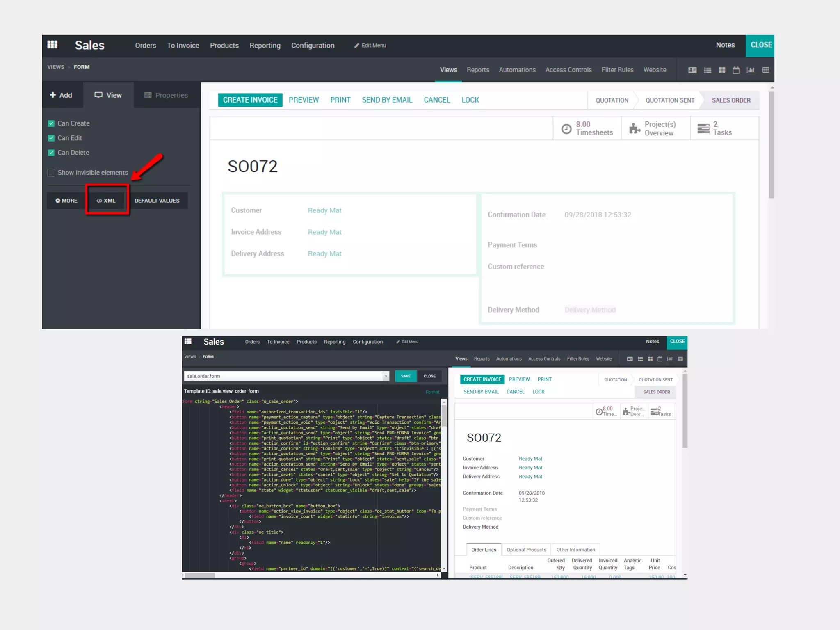
Task: Select the Pivot table view icon in the larger window
Action: click(x=766, y=70)
